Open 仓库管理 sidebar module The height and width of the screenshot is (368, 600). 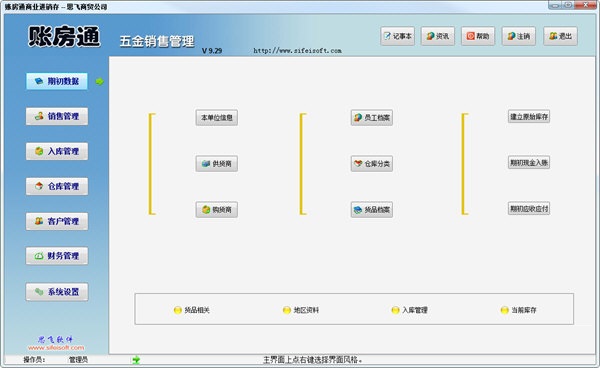coord(57,186)
